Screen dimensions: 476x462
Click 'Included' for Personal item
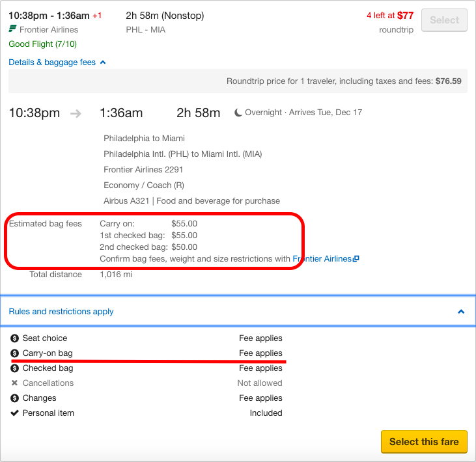tap(266, 413)
